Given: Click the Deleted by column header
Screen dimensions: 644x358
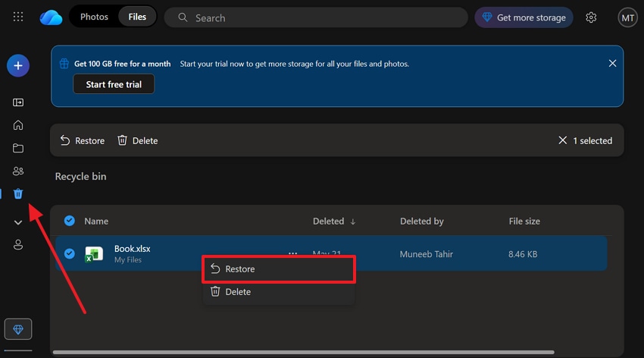Looking at the screenshot, I should click(422, 221).
